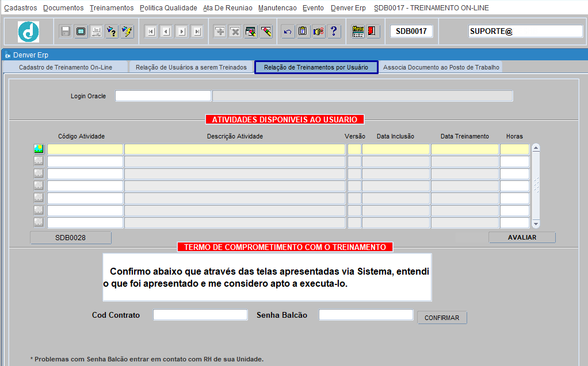Viewport: 588px width, 366px height.
Task: Click the read-only field beside Login Oracle
Action: point(362,96)
